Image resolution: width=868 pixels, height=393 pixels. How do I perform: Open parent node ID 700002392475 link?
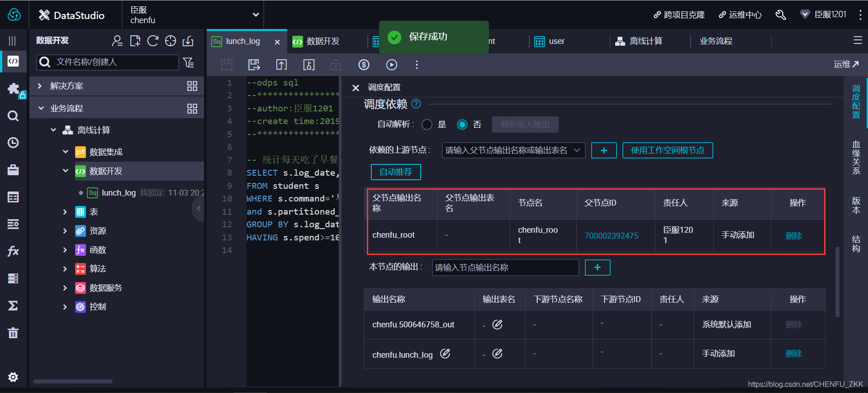[x=612, y=236]
